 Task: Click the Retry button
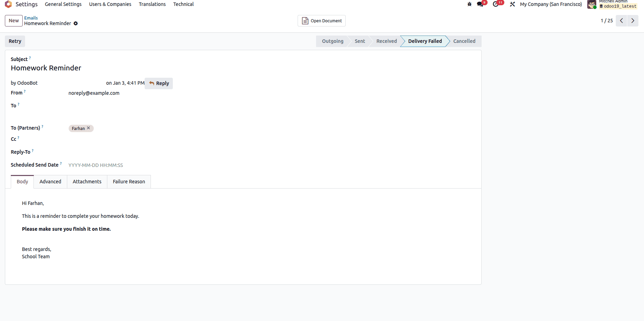point(15,41)
